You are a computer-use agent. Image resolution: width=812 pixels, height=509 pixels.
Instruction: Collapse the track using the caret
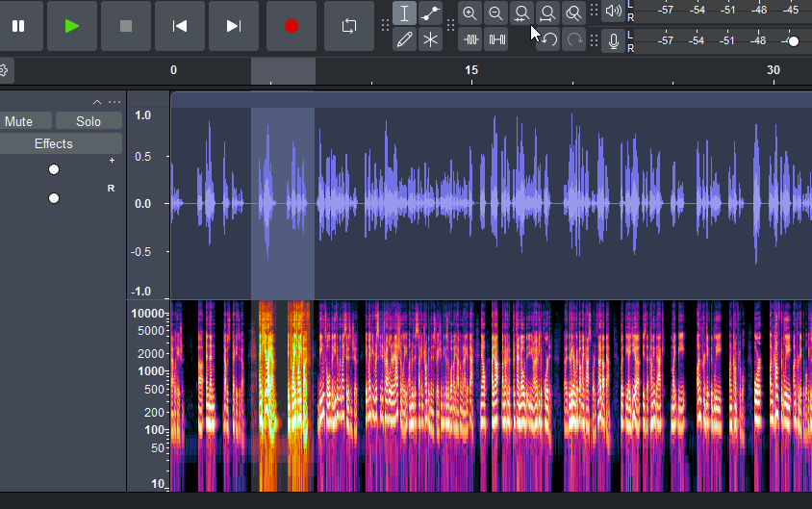(x=97, y=102)
